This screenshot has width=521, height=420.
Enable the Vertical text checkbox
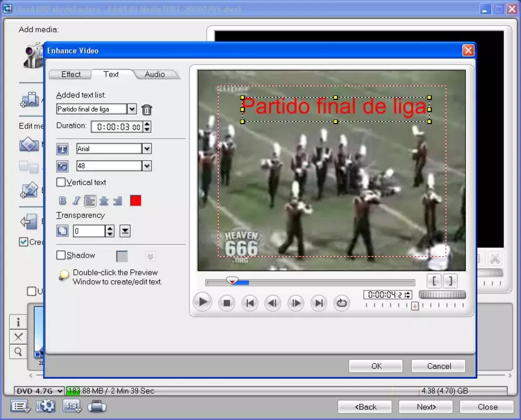point(61,182)
